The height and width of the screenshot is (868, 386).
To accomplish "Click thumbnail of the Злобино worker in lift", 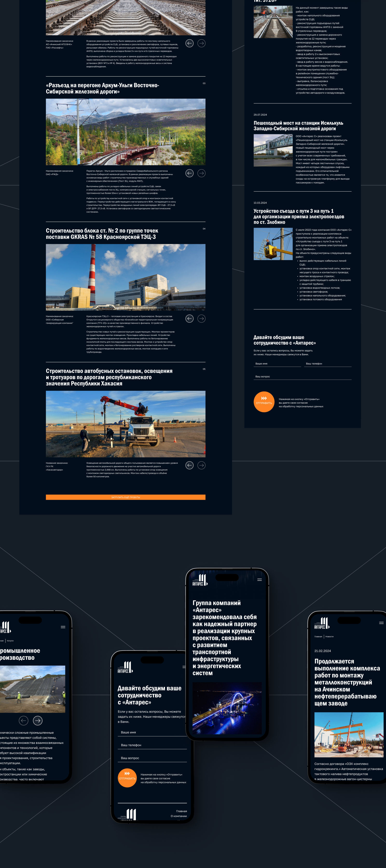I will (273, 244).
